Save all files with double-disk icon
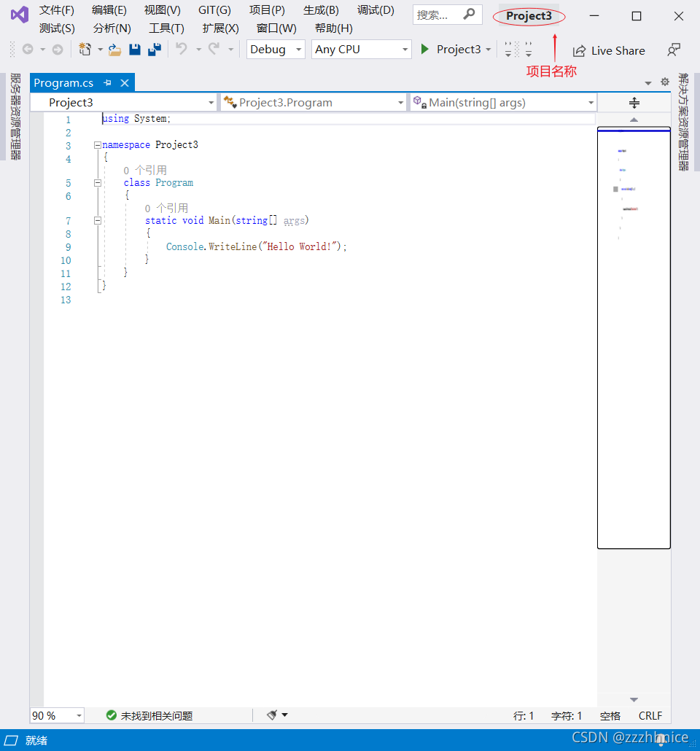This screenshot has width=700, height=751. 155,50
